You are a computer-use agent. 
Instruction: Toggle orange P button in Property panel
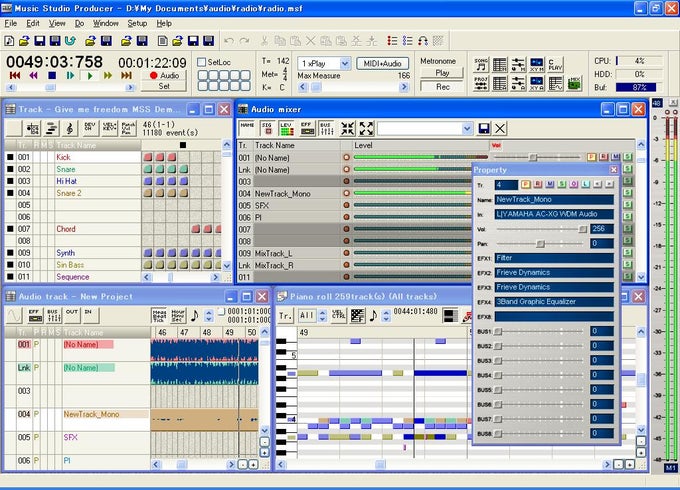coord(526,184)
